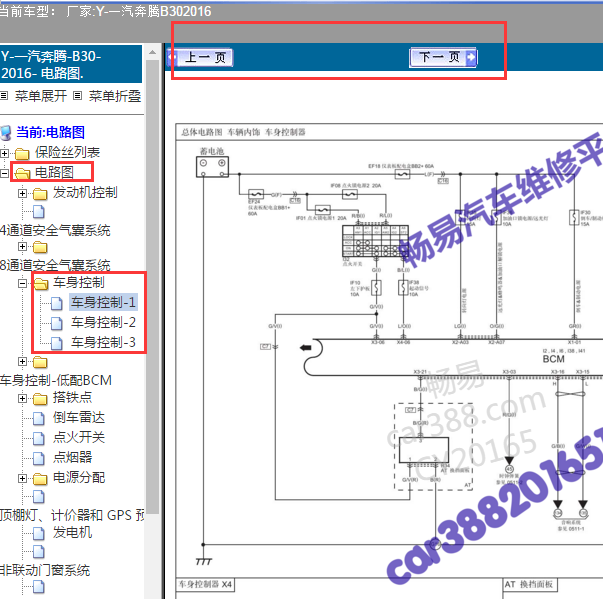Click the 当前:电路图 root node

[x=50, y=132]
